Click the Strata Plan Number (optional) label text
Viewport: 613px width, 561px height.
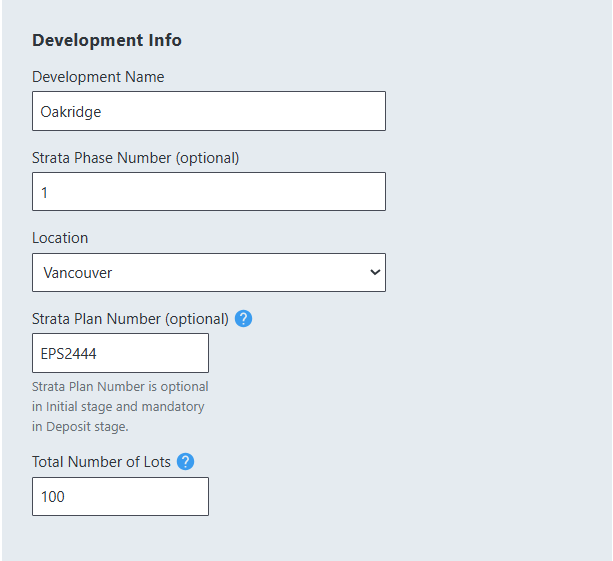130,319
